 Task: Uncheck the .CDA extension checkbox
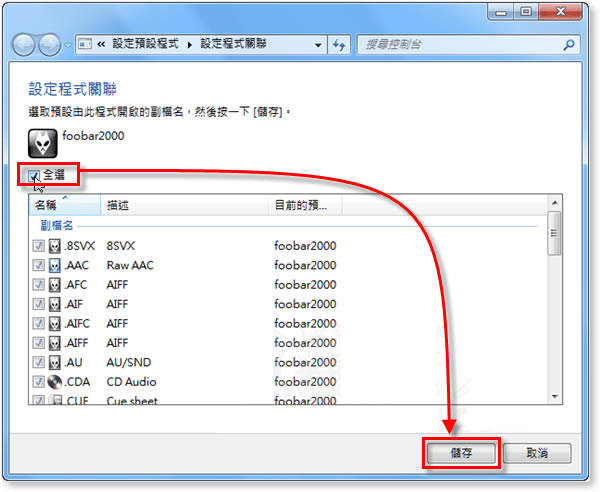[38, 382]
